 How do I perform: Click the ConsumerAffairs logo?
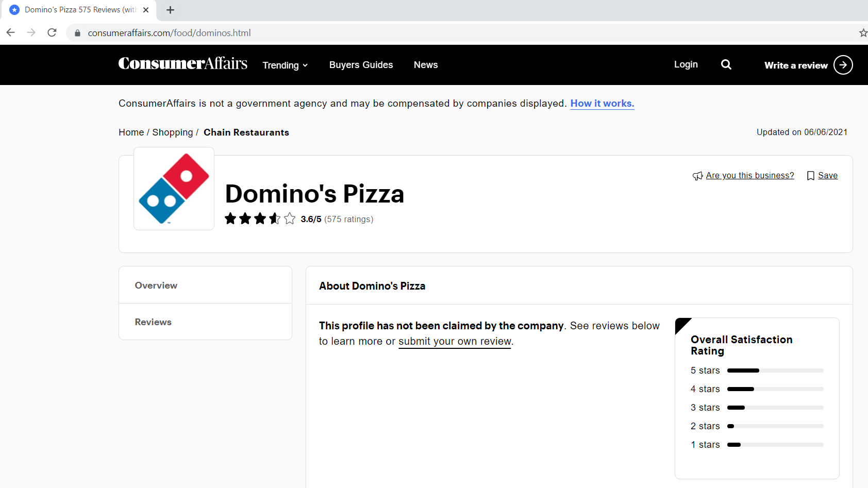[x=182, y=63]
